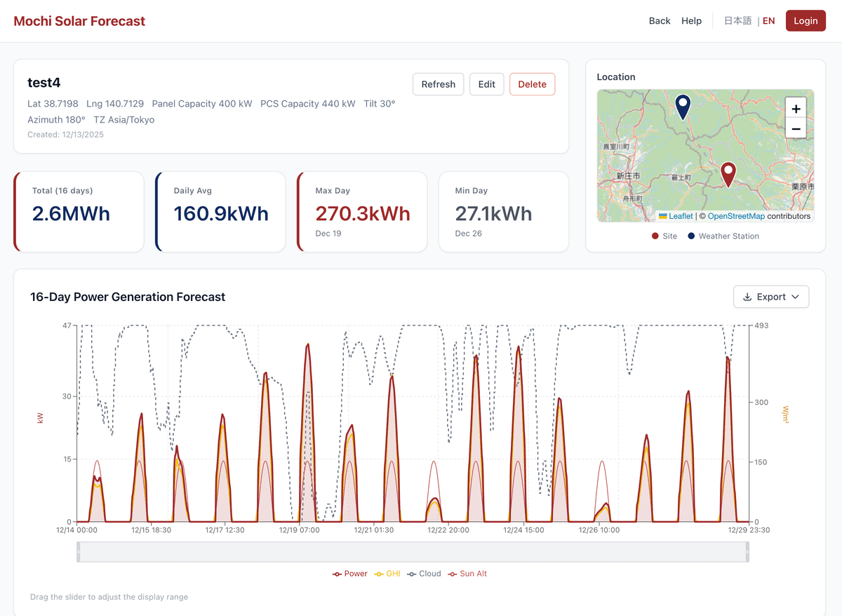This screenshot has width=842, height=616.
Task: Delete the test4 site
Action: [x=532, y=83]
